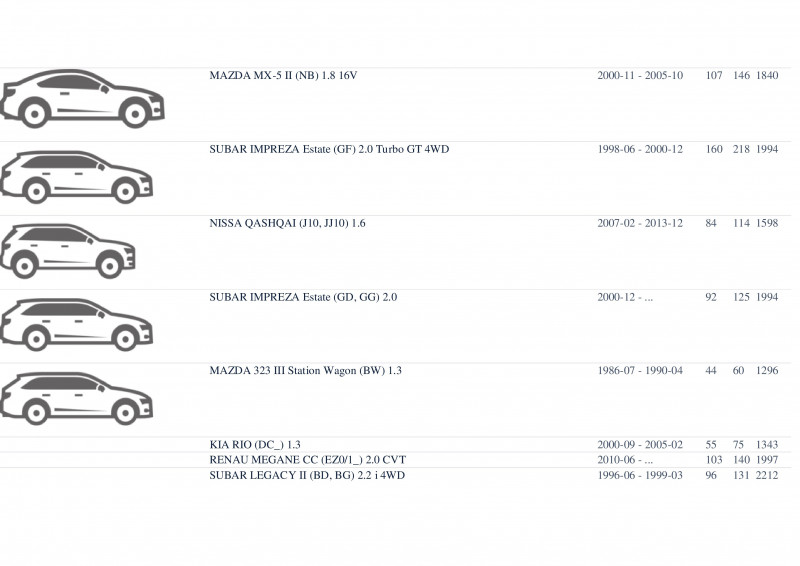Viewport: 800px width, 566px height.
Task: Click kW value 103 in Megane row
Action: [x=714, y=460]
